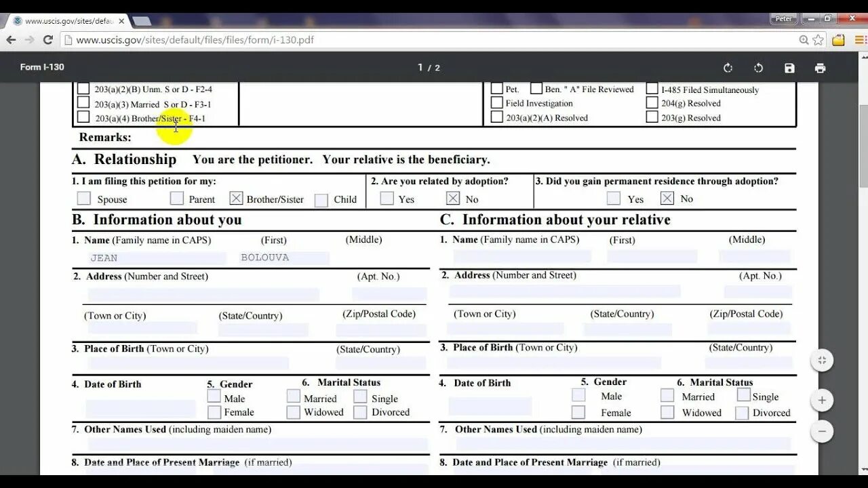This screenshot has height=488, width=868.
Task: Click section C date of birth field
Action: [x=490, y=406]
